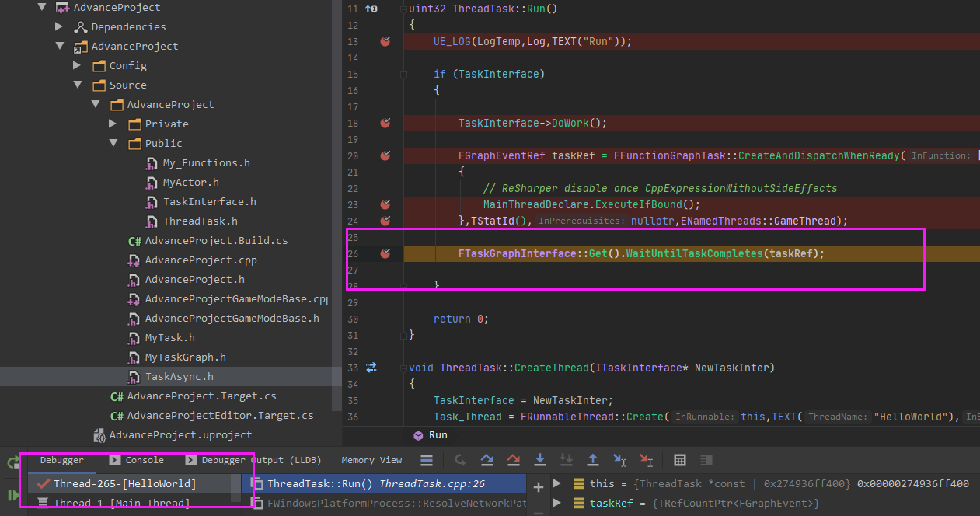Click the Run breadcrumb below the editor
This screenshot has height=516, width=980.
pos(430,435)
